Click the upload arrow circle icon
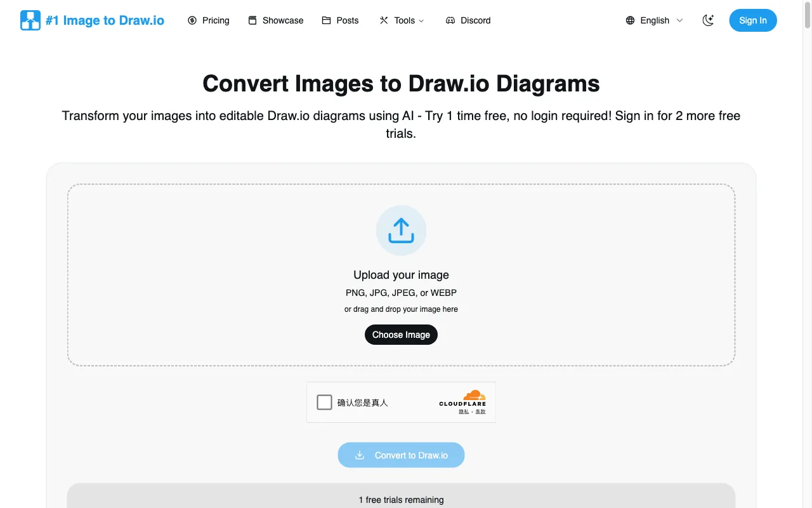 click(401, 231)
